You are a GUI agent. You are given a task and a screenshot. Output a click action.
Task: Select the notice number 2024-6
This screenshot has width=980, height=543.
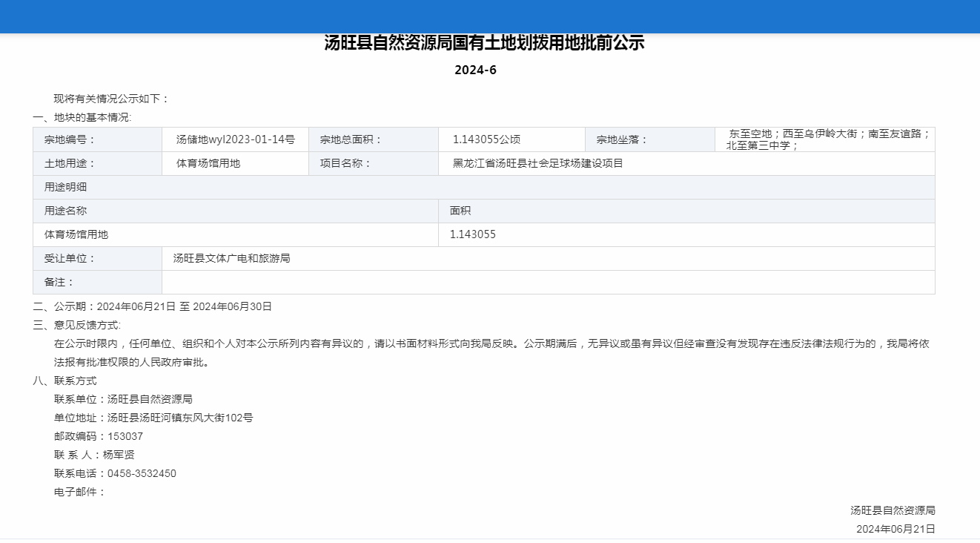click(475, 70)
